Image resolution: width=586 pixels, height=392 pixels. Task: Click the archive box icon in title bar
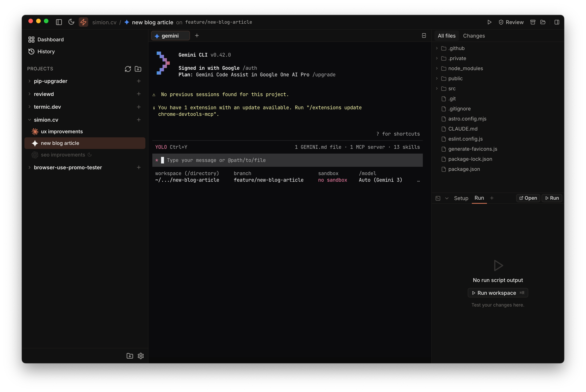pyautogui.click(x=533, y=22)
